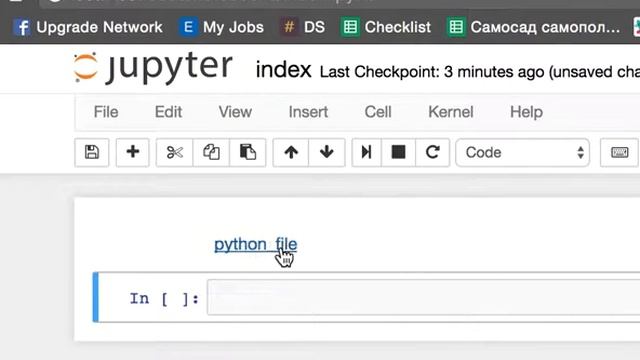Open the Help menu
Image resolution: width=640 pixels, height=360 pixels.
[x=526, y=112]
